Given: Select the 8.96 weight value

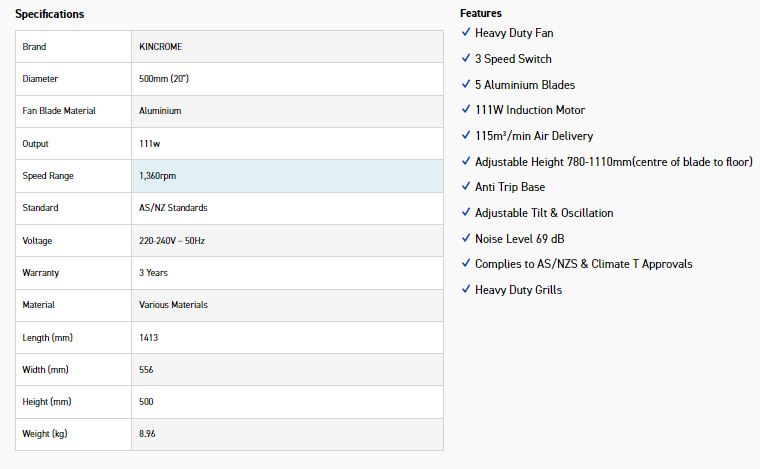Looking at the screenshot, I should pyautogui.click(x=148, y=434).
